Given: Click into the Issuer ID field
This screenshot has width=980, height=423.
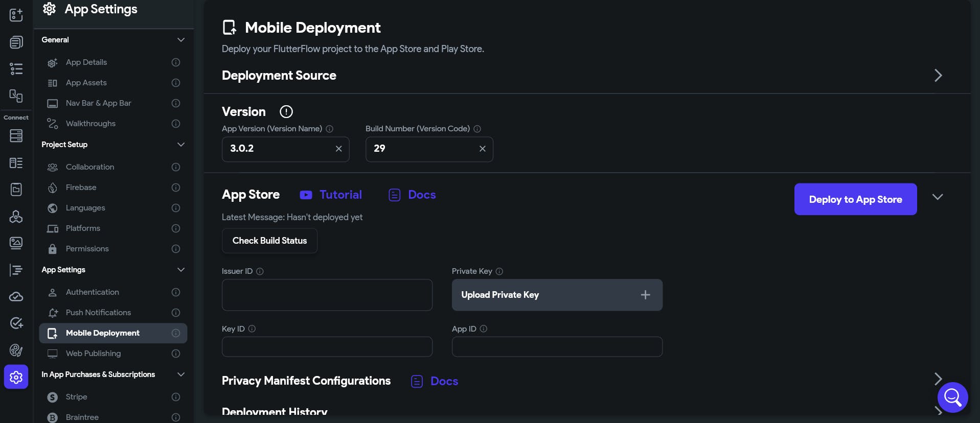Looking at the screenshot, I should pos(327,295).
